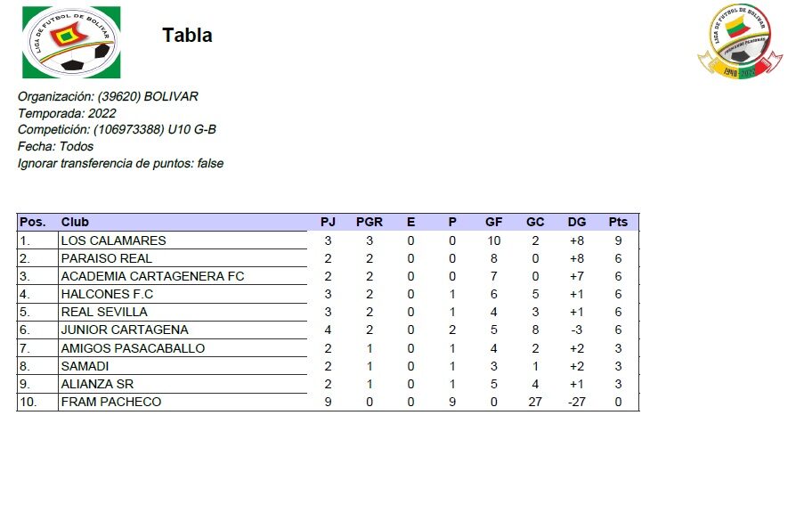This screenshot has height=505, width=812.
Task: Click the Pts column header
Action: point(618,222)
